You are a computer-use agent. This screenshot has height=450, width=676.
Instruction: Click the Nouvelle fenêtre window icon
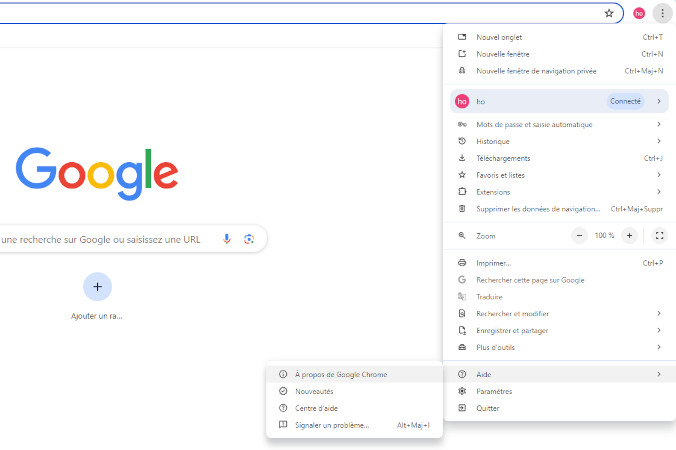[462, 54]
